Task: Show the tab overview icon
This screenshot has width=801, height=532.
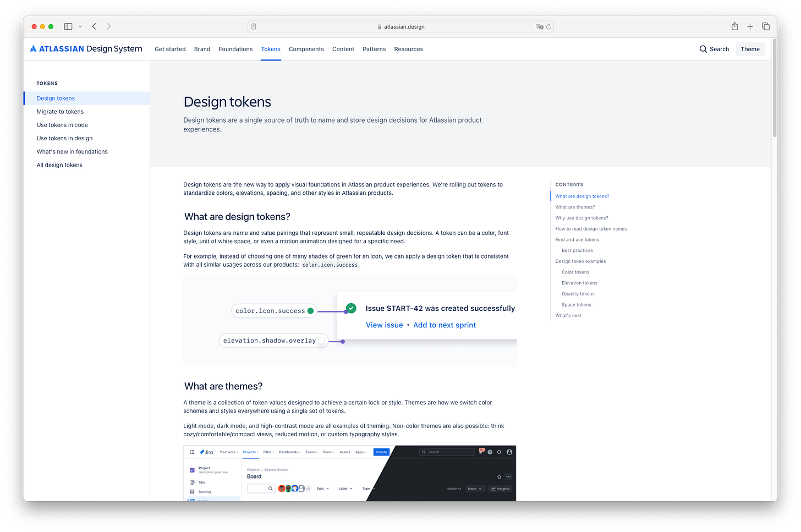Action: (x=766, y=26)
